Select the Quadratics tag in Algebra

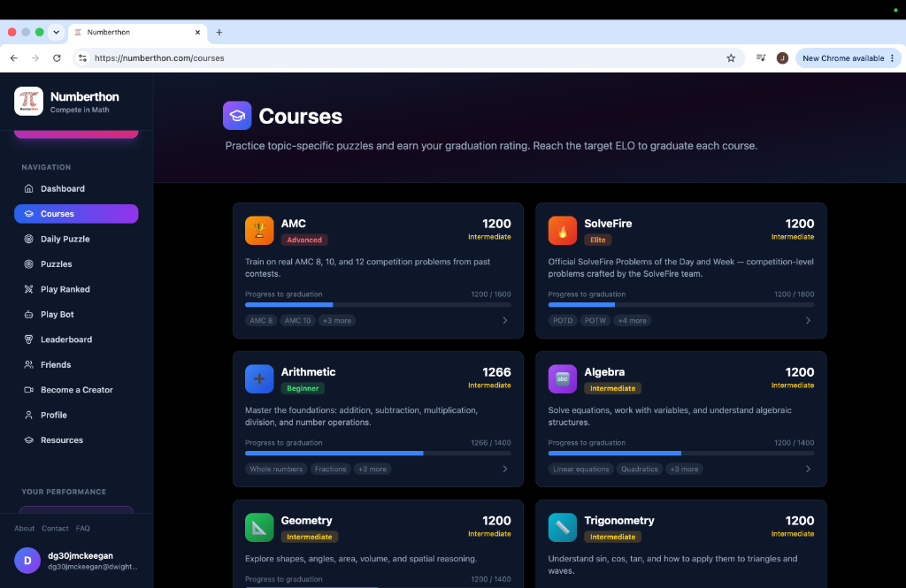(639, 469)
